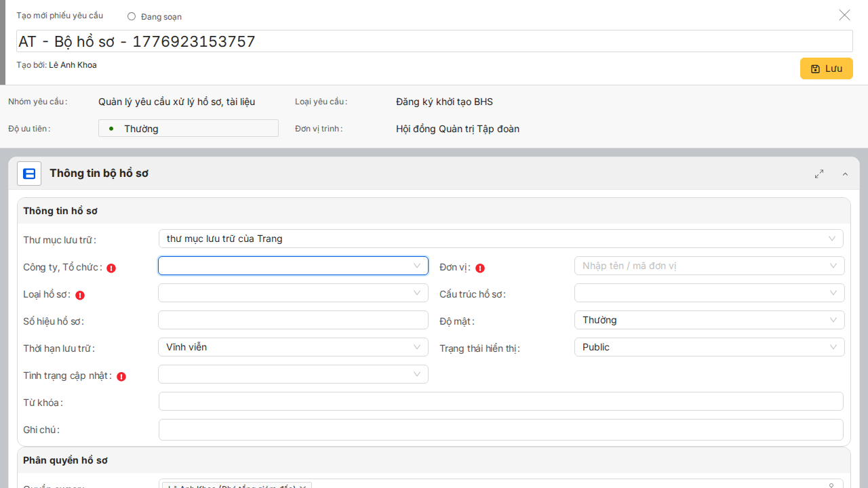Close the request creation dialog
868x488 pixels.
[x=844, y=15]
